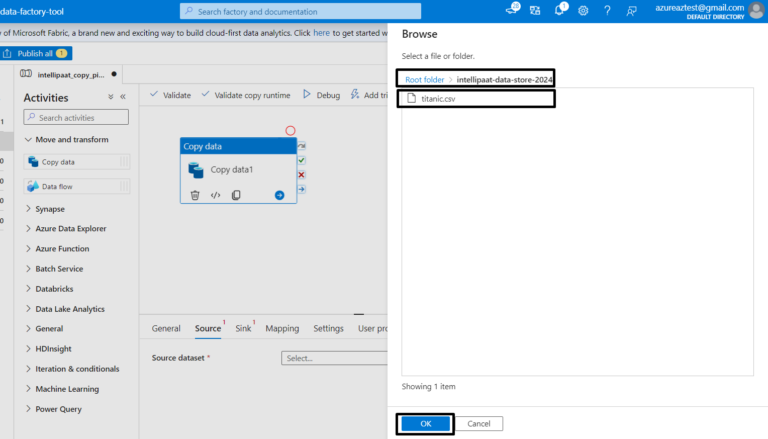Select the intellipaat_copy_pi... pipeline tab

(x=69, y=74)
